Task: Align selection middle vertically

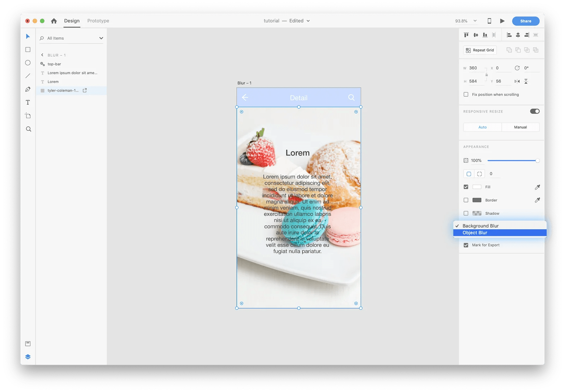Action: pos(476,35)
